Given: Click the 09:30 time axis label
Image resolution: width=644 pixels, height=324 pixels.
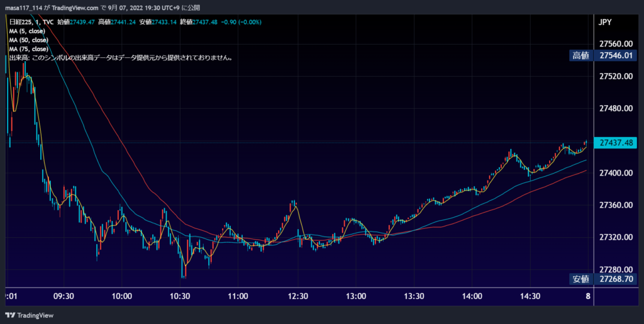Looking at the screenshot, I should (64, 296).
